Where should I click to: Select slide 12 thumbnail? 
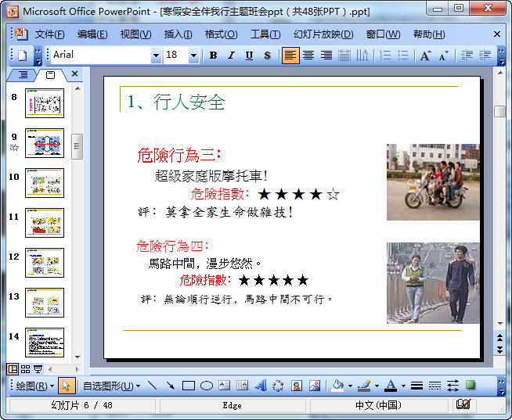click(x=45, y=263)
